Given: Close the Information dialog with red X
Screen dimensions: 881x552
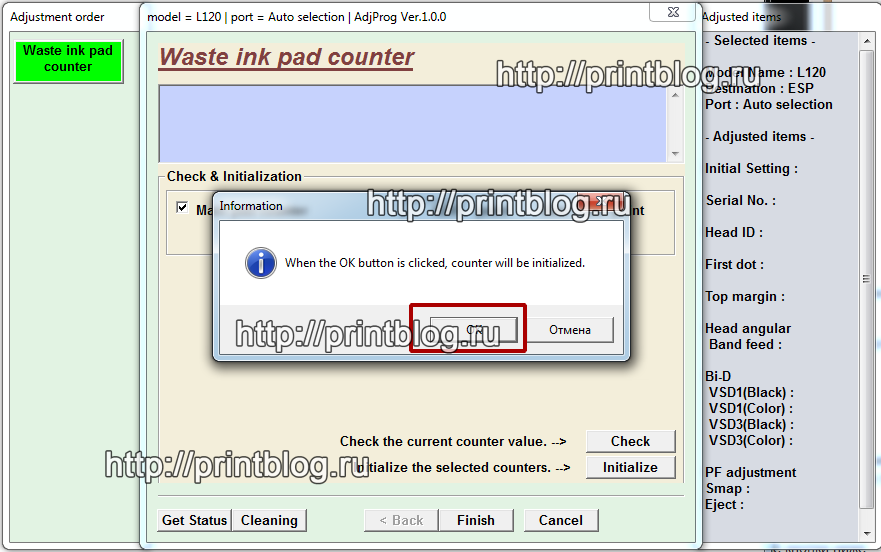Looking at the screenshot, I should pyautogui.click(x=602, y=205).
